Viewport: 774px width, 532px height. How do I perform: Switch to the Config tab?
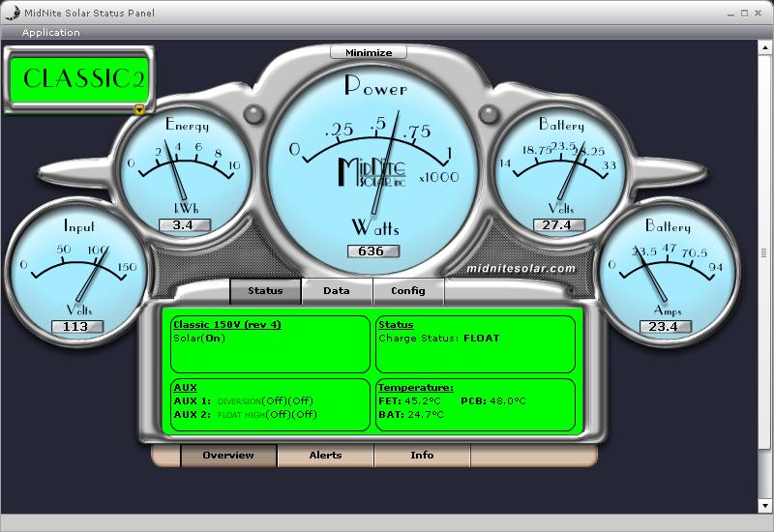click(408, 291)
